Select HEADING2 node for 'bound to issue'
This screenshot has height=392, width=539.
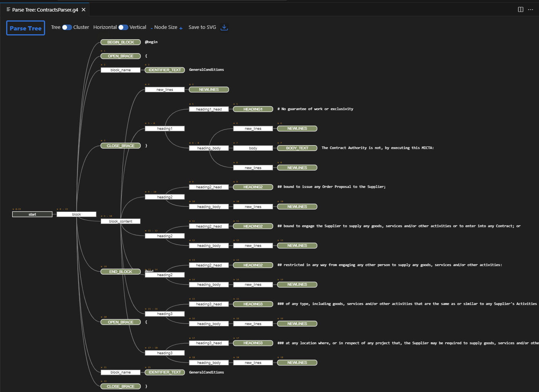[x=253, y=187]
